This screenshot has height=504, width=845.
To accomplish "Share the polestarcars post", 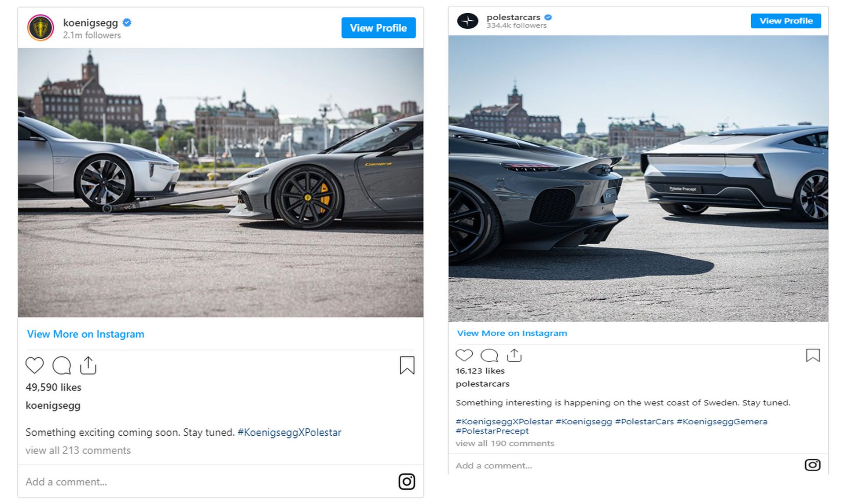I will pyautogui.click(x=514, y=355).
